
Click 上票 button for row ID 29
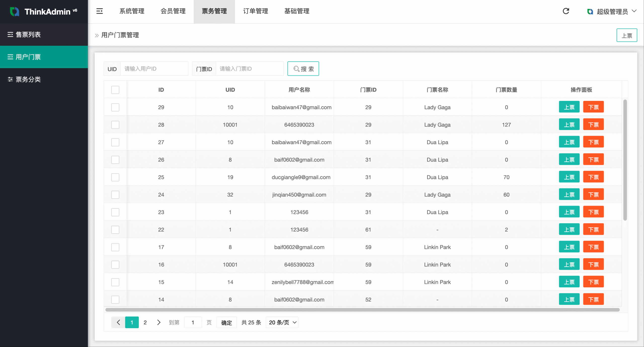[569, 107]
